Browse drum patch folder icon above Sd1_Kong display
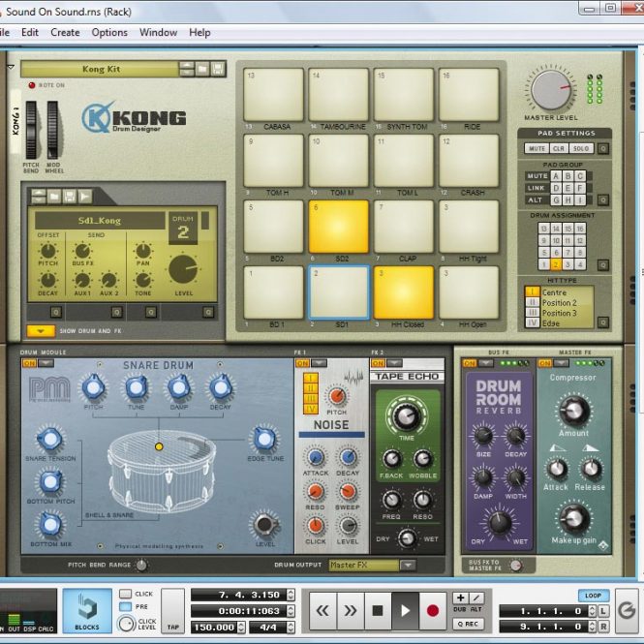Image resolution: width=644 pixels, height=644 pixels. (x=54, y=197)
